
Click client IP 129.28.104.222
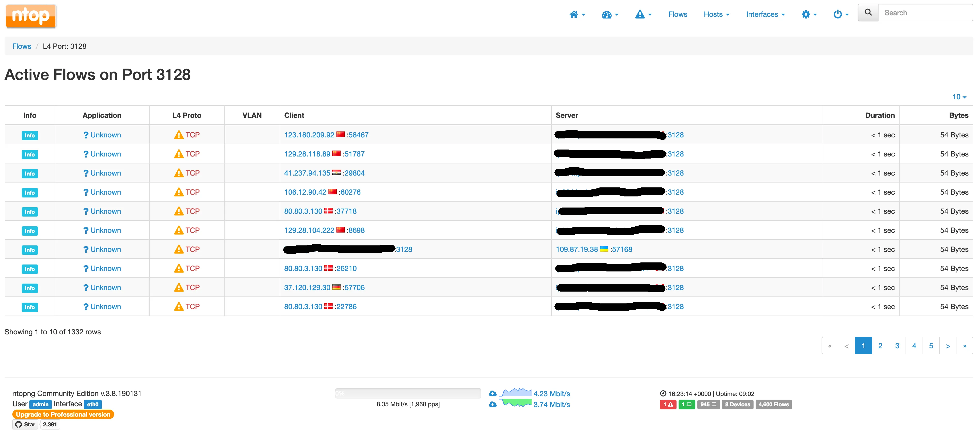(x=309, y=230)
